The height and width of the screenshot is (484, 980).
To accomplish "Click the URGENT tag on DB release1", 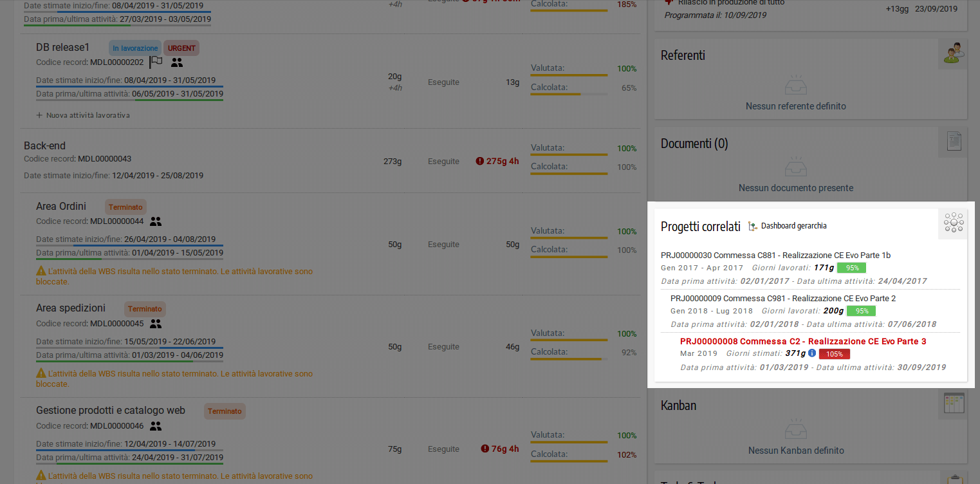I will [x=181, y=48].
